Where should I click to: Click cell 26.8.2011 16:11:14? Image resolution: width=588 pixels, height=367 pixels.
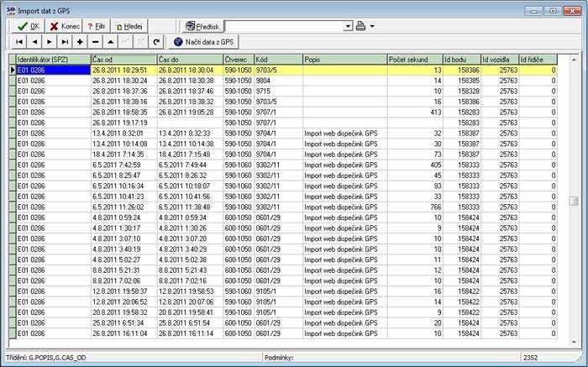(x=190, y=333)
